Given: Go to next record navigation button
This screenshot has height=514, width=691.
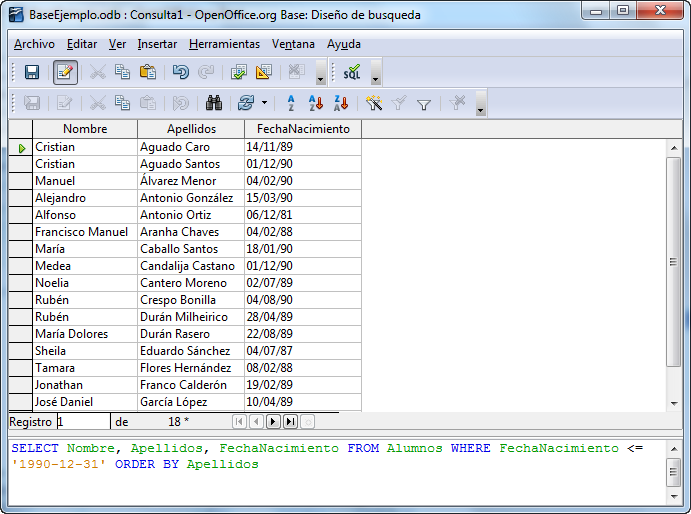Looking at the screenshot, I should click(x=273, y=422).
